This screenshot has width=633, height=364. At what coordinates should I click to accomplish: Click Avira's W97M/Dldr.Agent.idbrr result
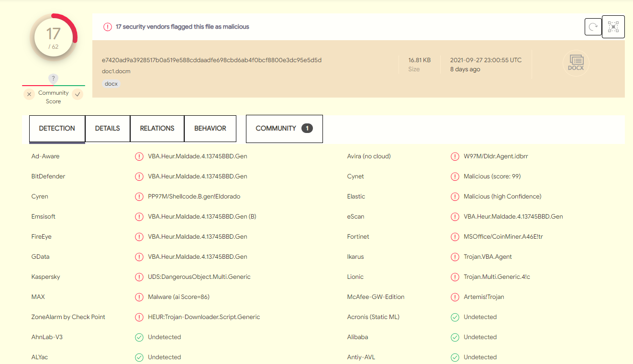pyautogui.click(x=496, y=156)
